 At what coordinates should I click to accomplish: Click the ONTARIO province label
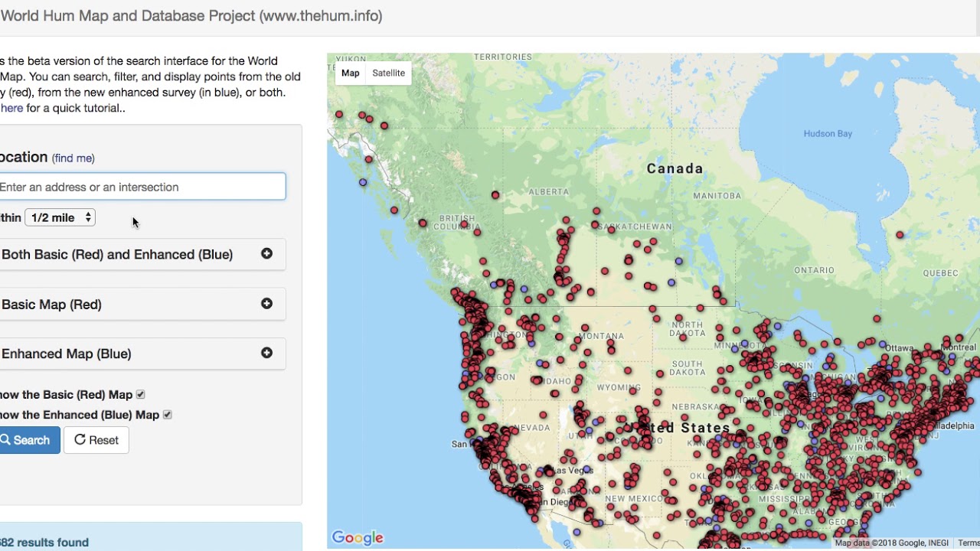[814, 270]
